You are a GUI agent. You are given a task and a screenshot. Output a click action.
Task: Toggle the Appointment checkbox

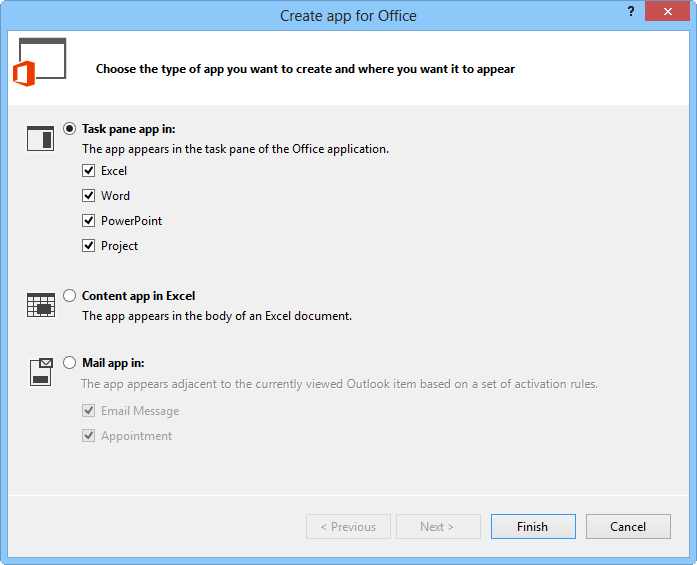89,436
